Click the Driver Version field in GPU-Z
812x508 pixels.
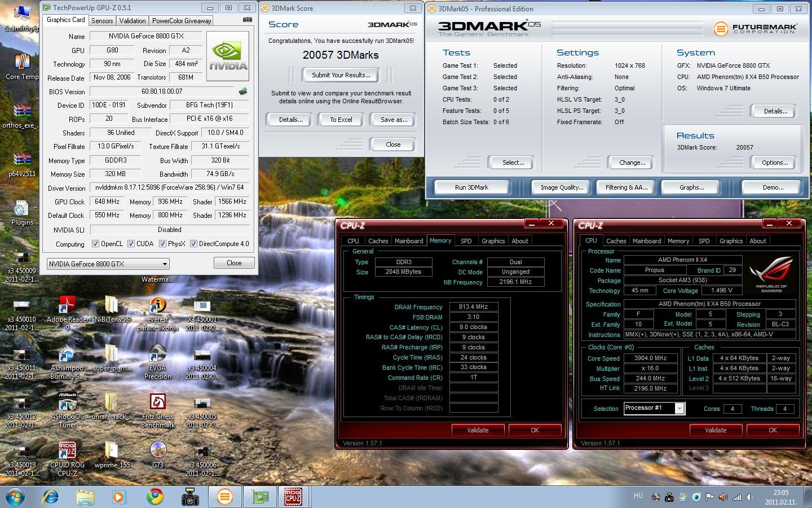169,187
